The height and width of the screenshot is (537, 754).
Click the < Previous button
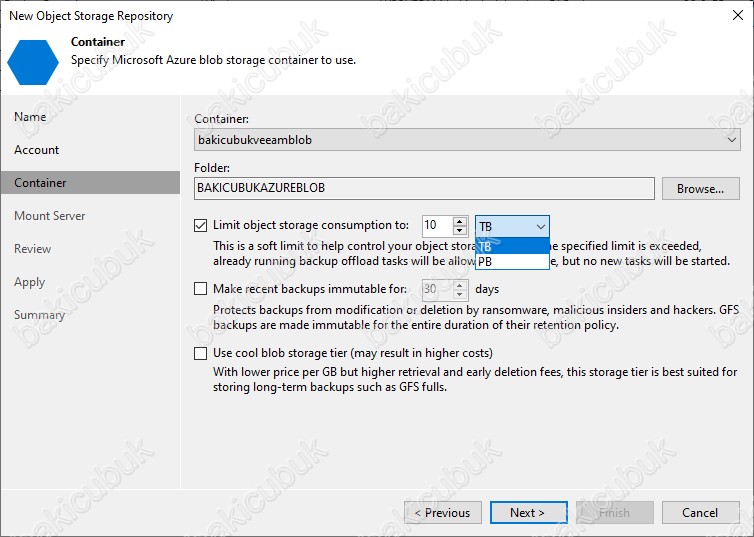tap(443, 512)
